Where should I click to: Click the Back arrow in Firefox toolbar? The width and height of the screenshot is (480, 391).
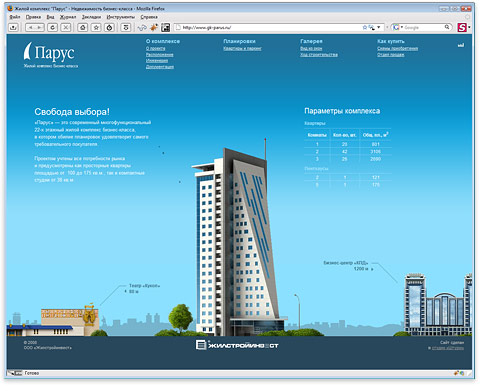point(30,28)
